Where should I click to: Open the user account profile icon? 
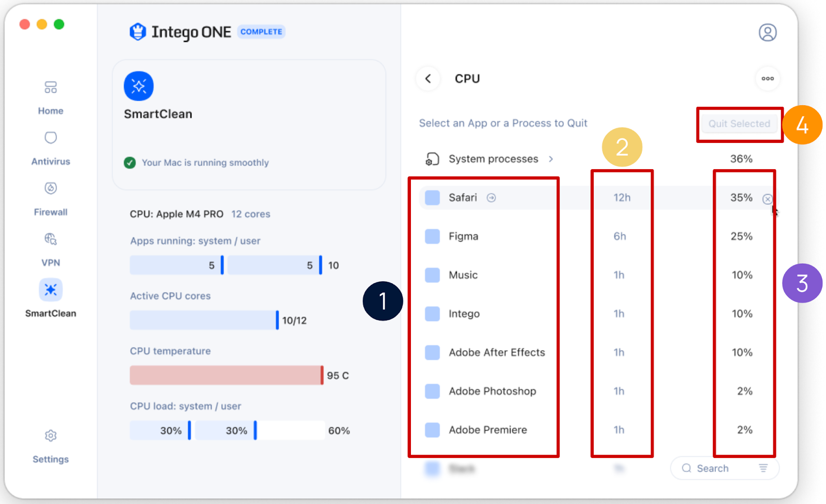coord(768,32)
